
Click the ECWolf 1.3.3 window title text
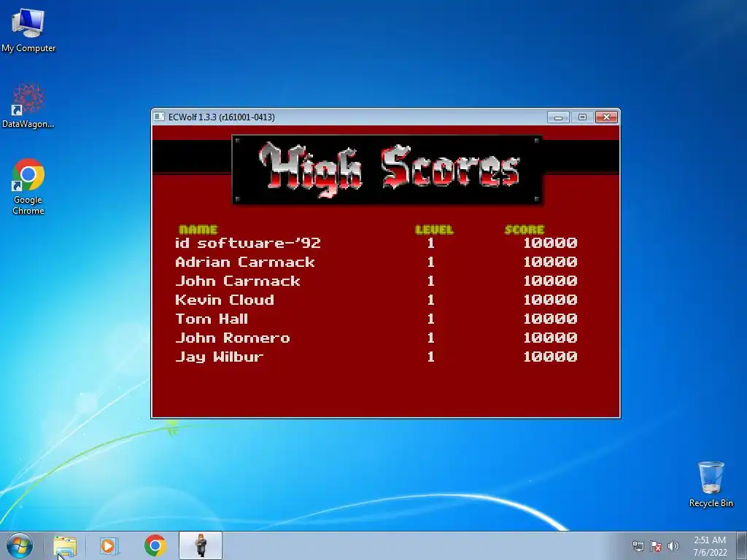pos(222,117)
